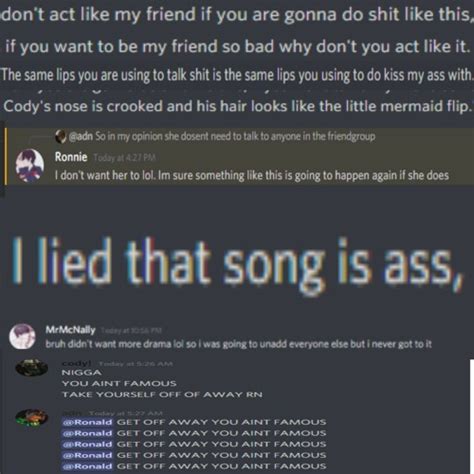Click Ronnie's profile avatar
The width and height of the screenshot is (474, 474).
pos(30,165)
